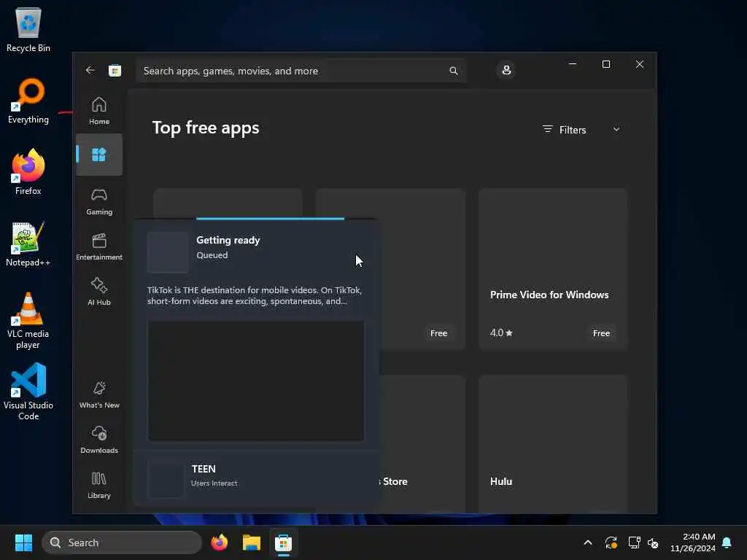Open the TikTok screenshot preview thumbnail

click(256, 381)
